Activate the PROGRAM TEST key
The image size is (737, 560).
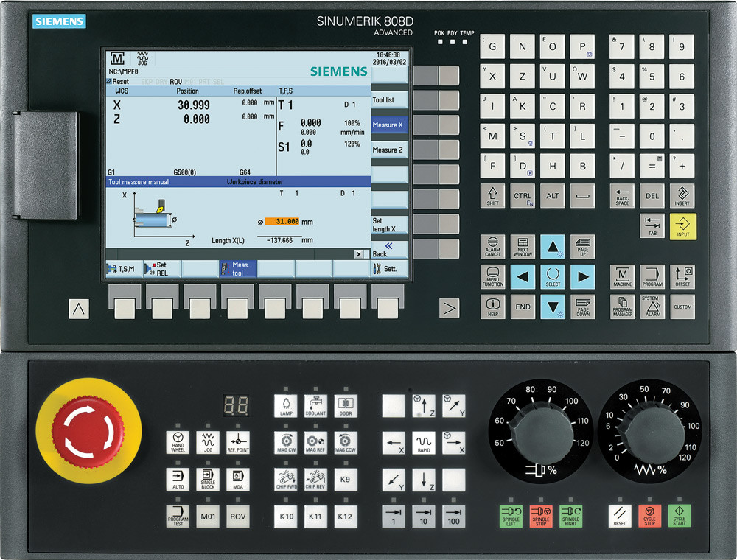(x=178, y=517)
